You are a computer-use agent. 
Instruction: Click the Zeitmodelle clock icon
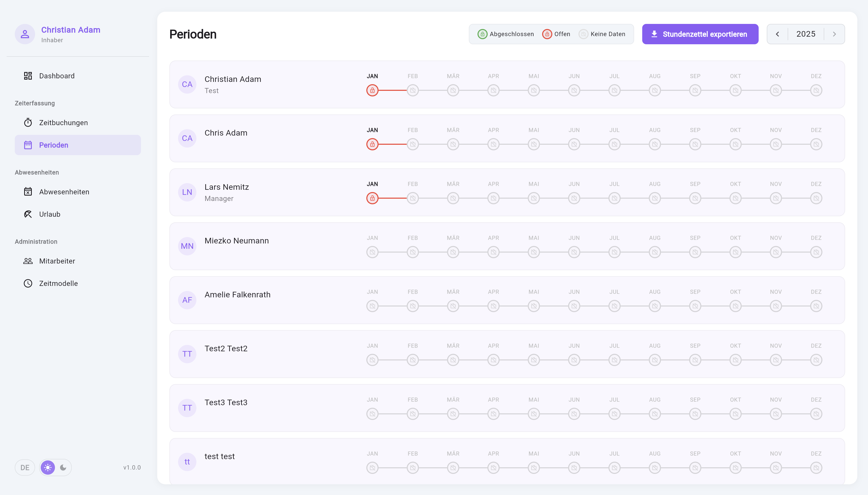[x=28, y=283]
